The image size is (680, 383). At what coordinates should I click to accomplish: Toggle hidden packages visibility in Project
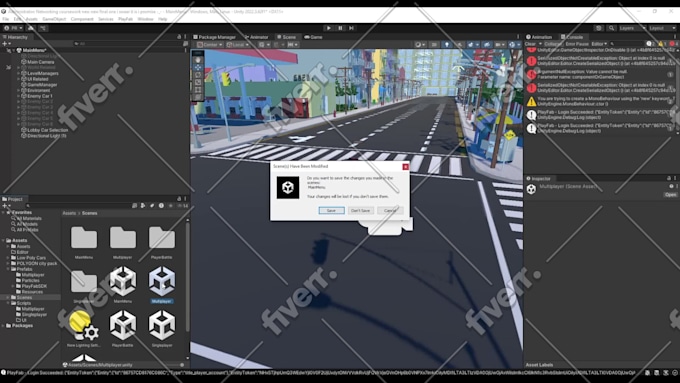pyautogui.click(x=183, y=206)
